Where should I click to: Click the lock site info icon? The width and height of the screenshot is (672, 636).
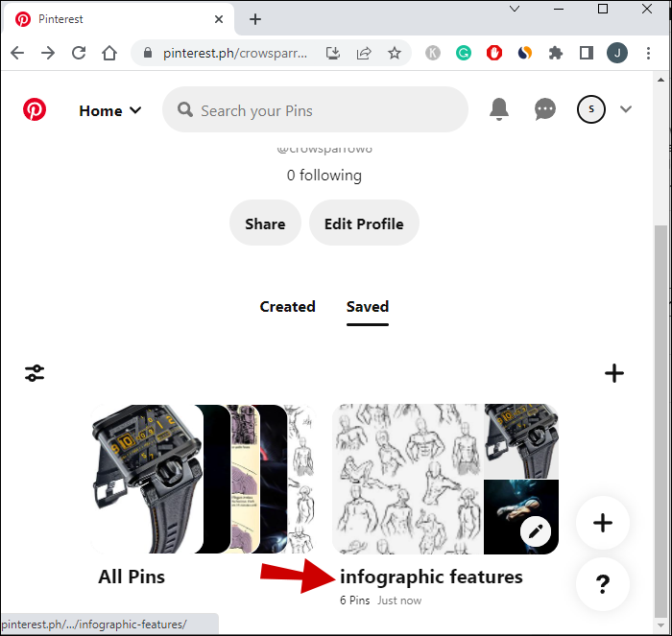[x=148, y=53]
